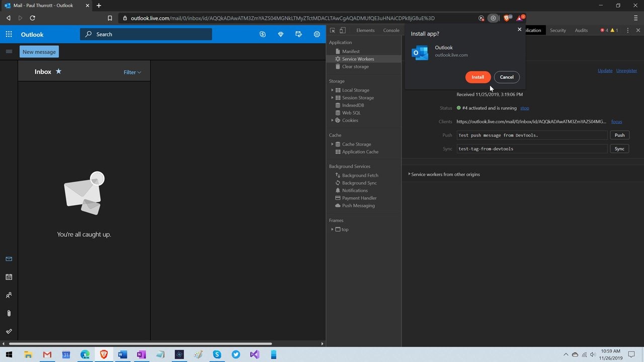The height and width of the screenshot is (362, 644).
Task: Expand Service workers from other origins
Action: click(x=410, y=174)
